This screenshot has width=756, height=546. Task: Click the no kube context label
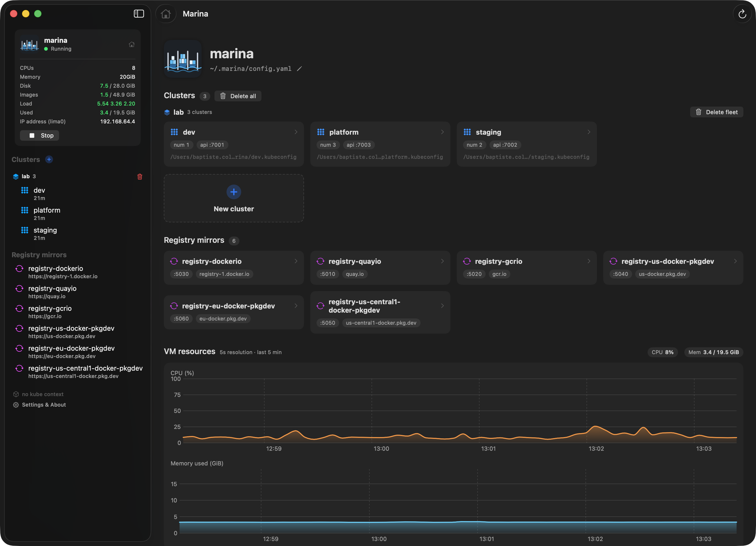pos(43,394)
